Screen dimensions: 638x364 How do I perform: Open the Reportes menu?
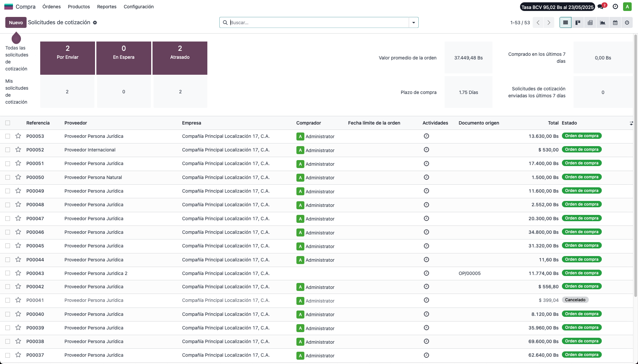[x=107, y=7]
